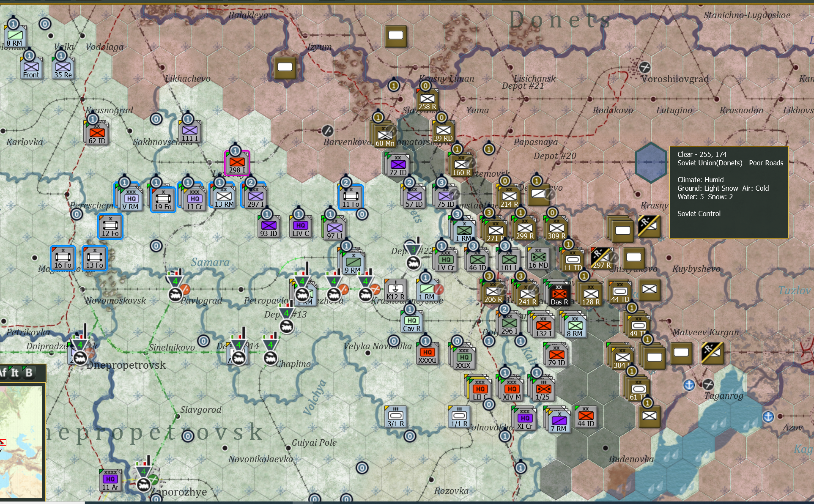Select the Soviet 11 TD tank counter
Screen dimensions: 814x504
click(573, 261)
